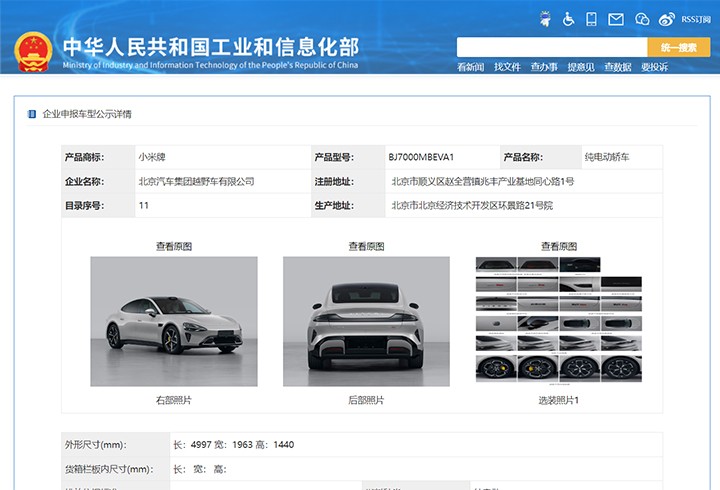
Task: Click the company name 北京汽车集团越野车有限公司
Action: coord(197,181)
